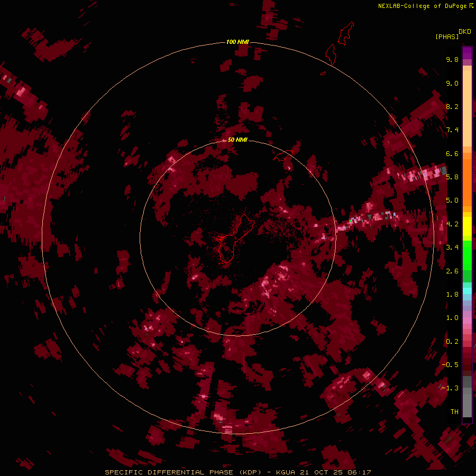Click the purple top segment of the color bar

(x=467, y=53)
